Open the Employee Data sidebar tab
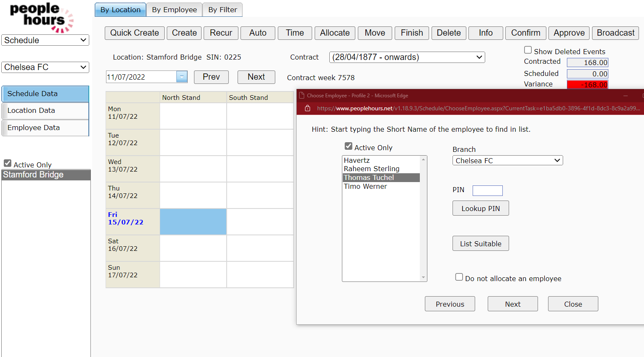 click(x=45, y=128)
